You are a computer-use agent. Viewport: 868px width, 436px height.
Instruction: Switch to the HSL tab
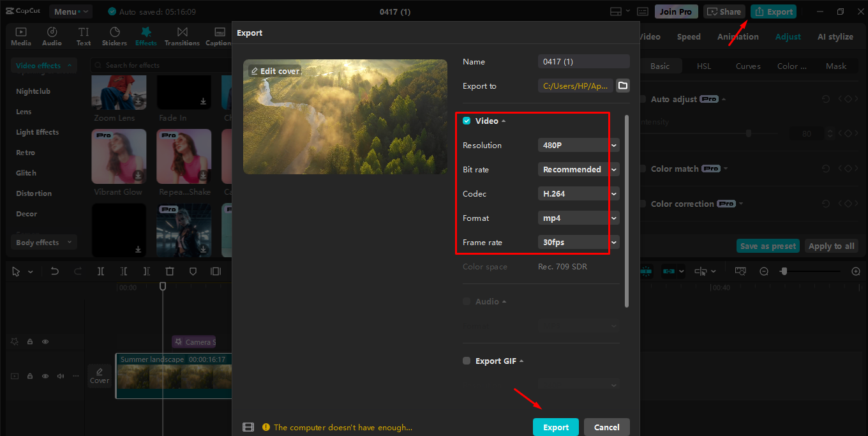pyautogui.click(x=703, y=66)
